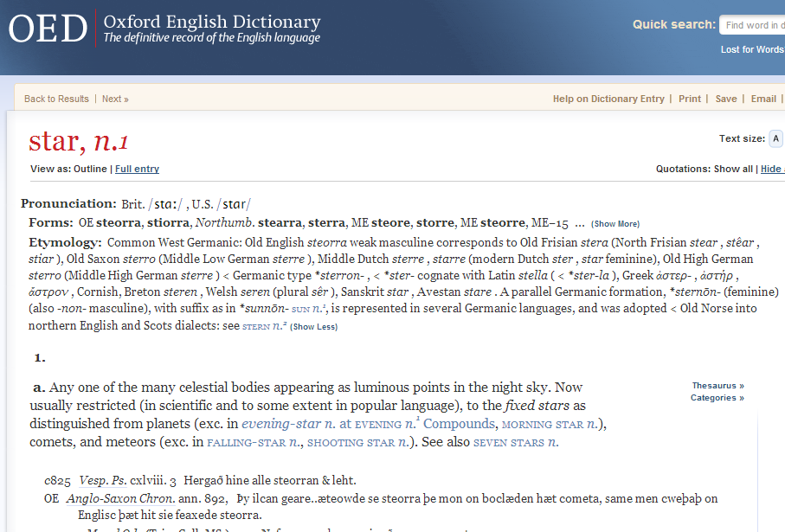This screenshot has height=532, width=785.
Task: Open Help on Dictionary Entry
Action: click(x=608, y=99)
